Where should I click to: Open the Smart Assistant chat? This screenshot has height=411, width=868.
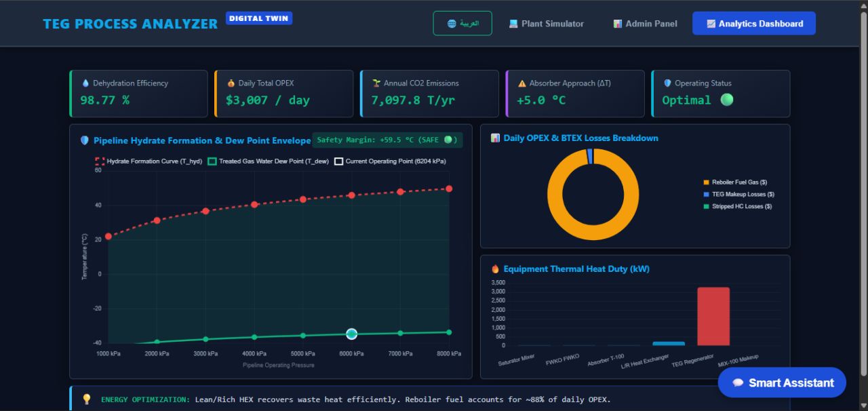(782, 383)
